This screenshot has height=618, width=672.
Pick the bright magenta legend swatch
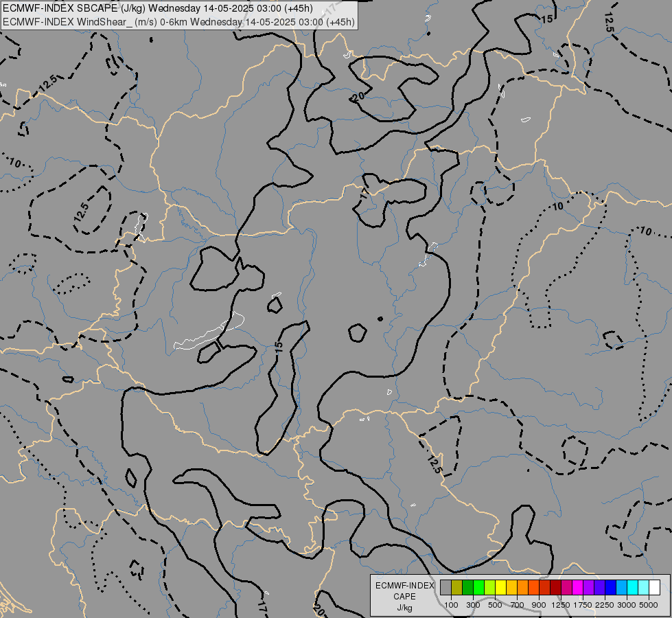tap(578, 587)
